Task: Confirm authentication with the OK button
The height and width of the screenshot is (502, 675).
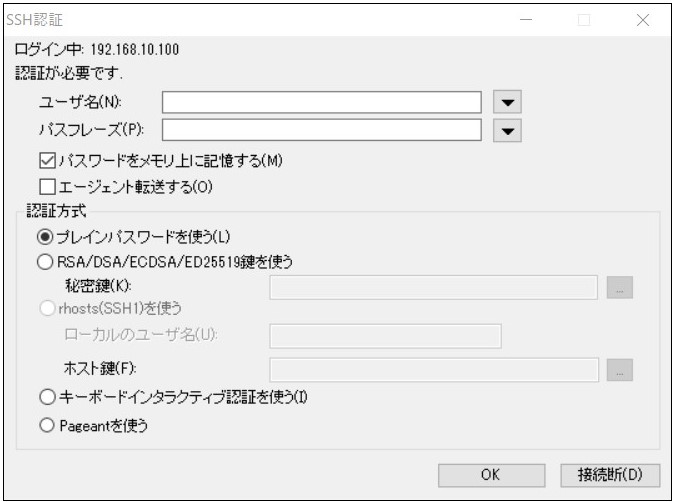Action: (x=491, y=475)
